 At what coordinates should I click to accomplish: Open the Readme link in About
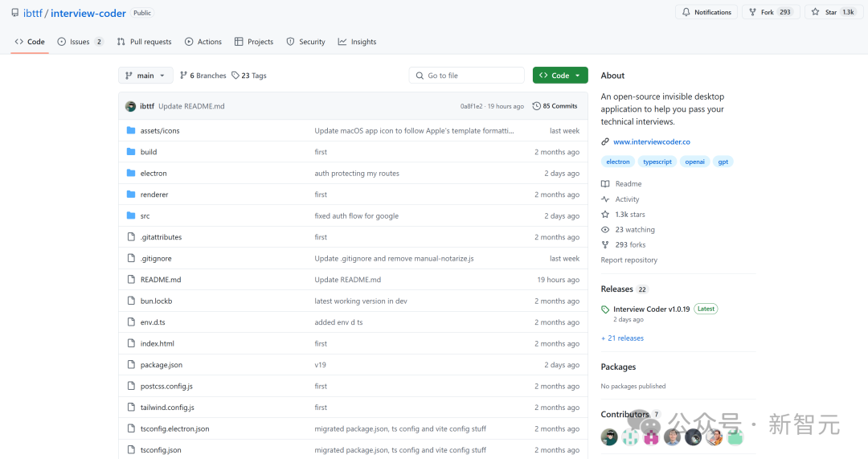tap(621, 184)
